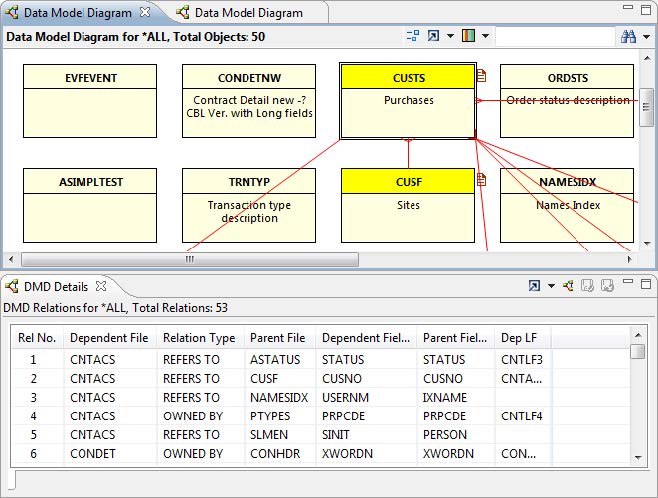The width and height of the screenshot is (658, 498).
Task: Click the second greyed save icon in DMD Details
Action: tap(607, 286)
